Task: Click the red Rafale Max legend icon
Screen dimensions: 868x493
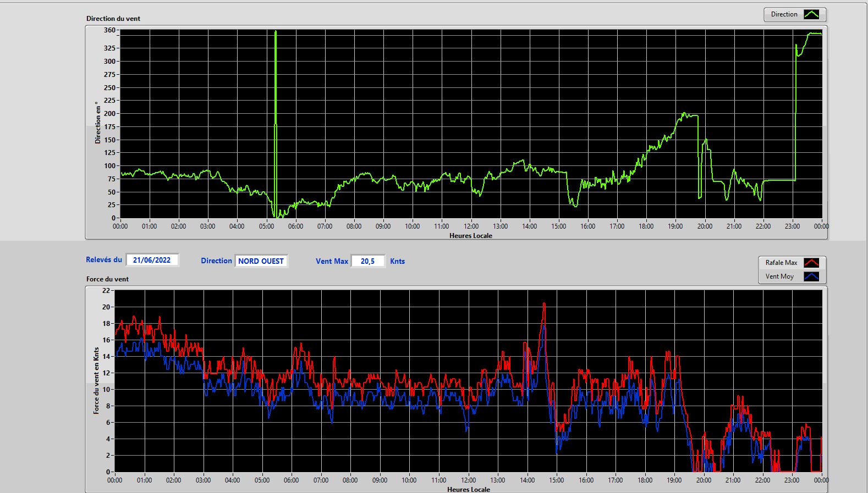Action: (x=811, y=263)
